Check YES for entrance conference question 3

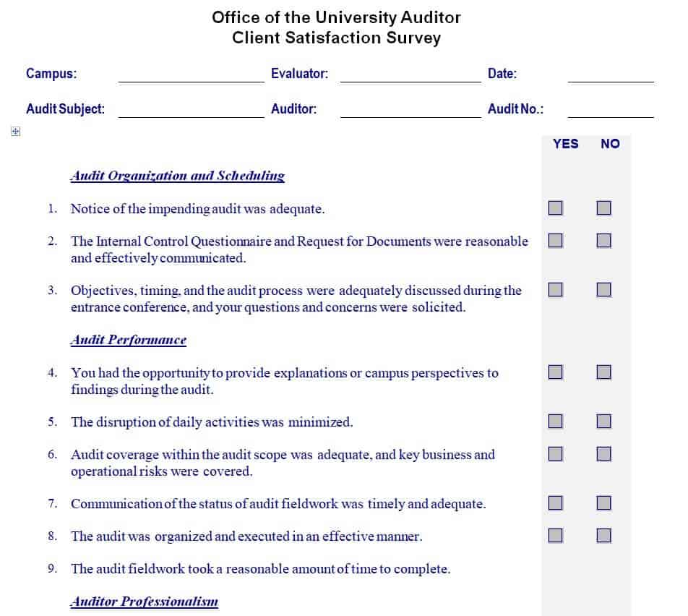555,290
